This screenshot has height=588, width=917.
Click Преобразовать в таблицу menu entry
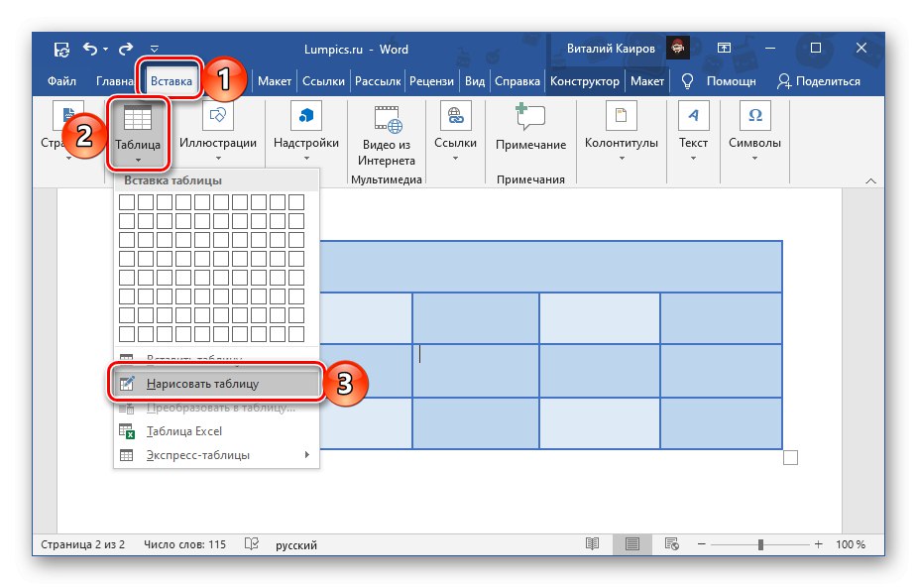coord(217,408)
